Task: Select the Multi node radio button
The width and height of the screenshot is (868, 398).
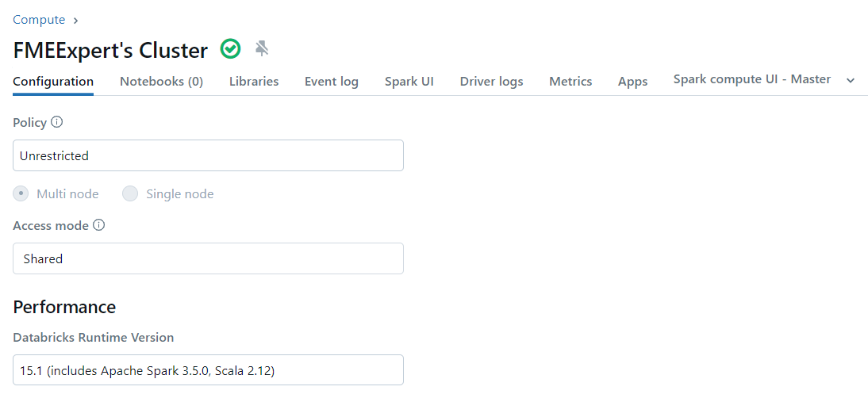Action: tap(21, 194)
